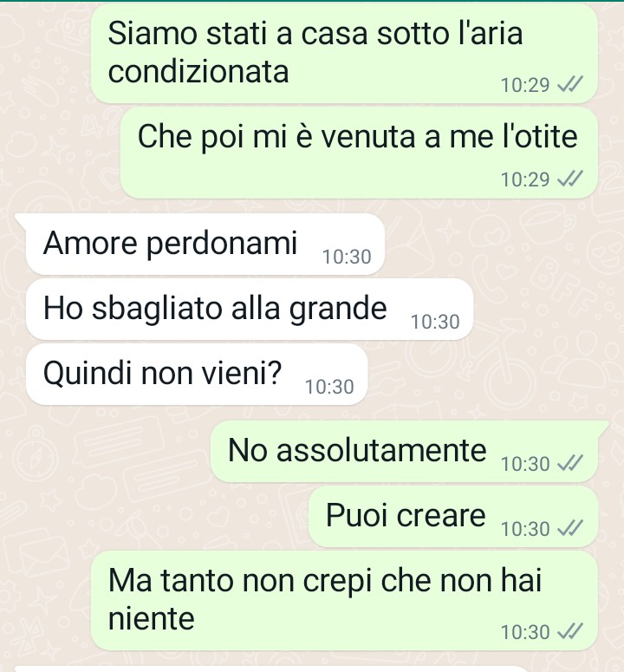Tap the double ticks on 'Puoi creare'
Viewport: 624px width, 672px height.
(570, 528)
